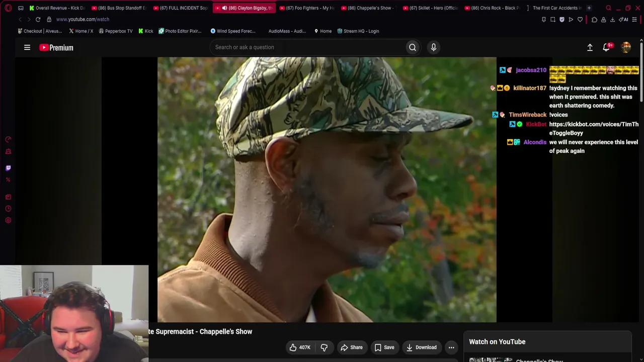Start voice search with the microphone
644x362 pixels.
(x=434, y=47)
